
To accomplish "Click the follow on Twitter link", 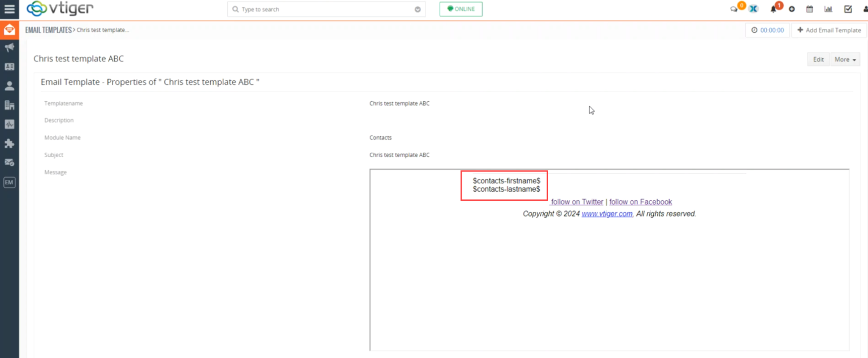I will click(x=577, y=201).
